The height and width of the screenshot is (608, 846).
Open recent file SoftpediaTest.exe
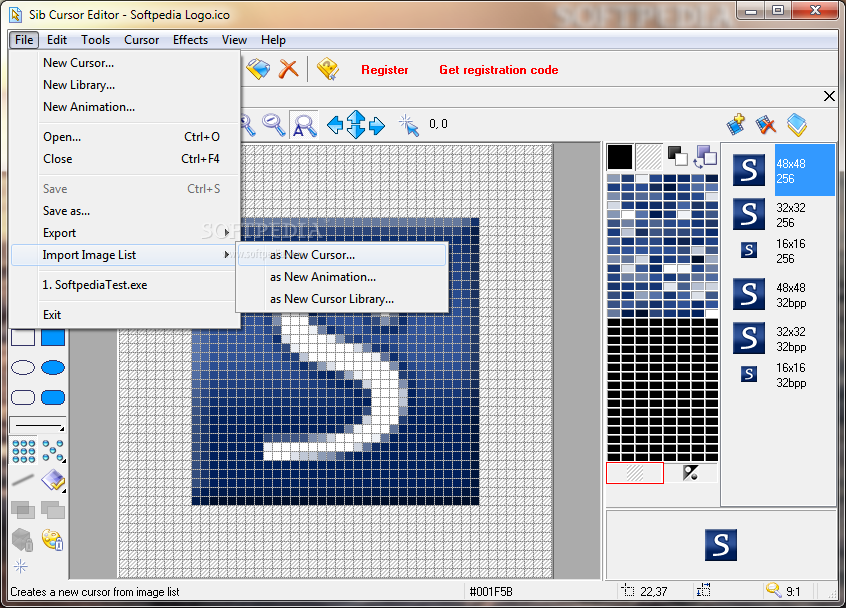pyautogui.click(x=125, y=285)
